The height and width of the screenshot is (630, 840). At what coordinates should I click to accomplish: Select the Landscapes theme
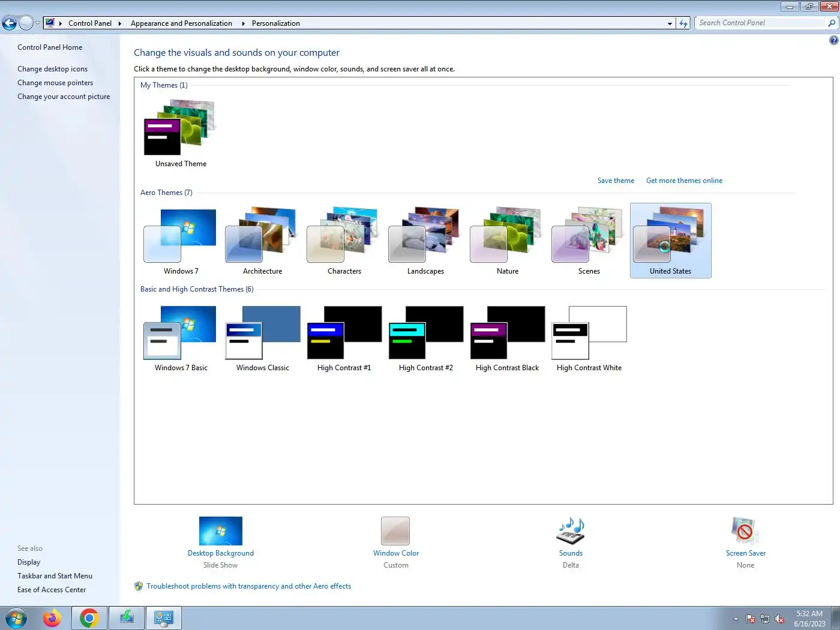point(425,241)
